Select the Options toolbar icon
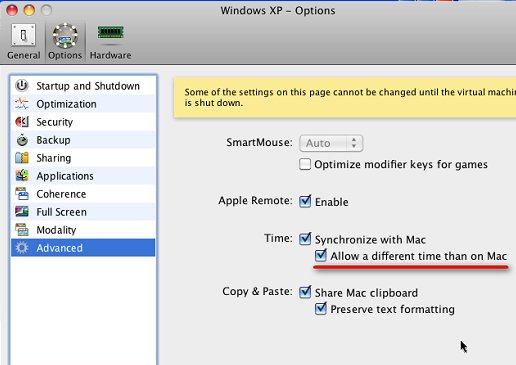 [65, 36]
